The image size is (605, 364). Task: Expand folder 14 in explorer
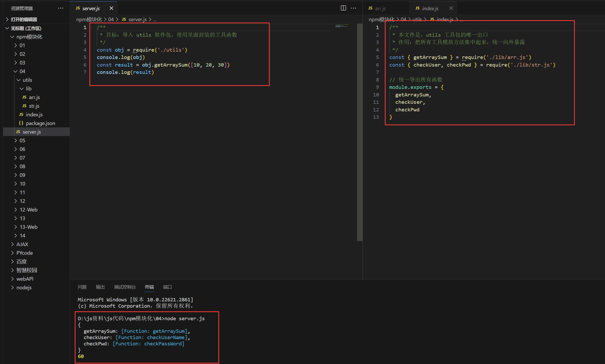36,236
